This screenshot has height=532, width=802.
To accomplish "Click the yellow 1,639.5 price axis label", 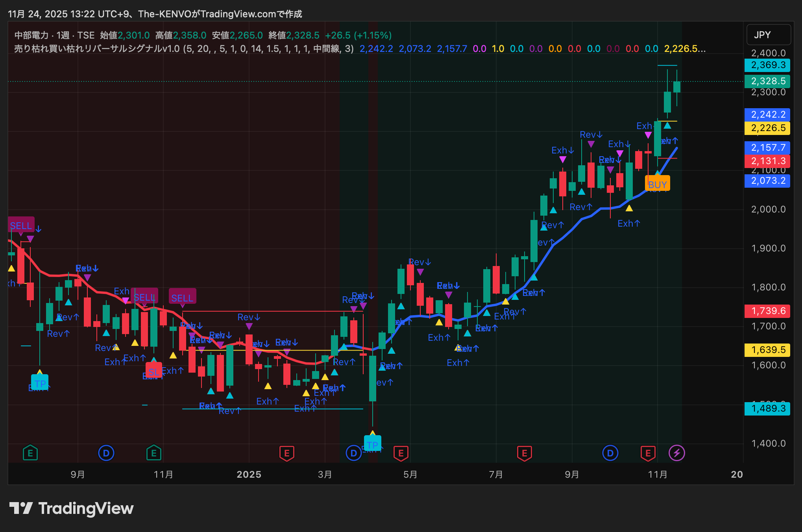I will pyautogui.click(x=767, y=350).
